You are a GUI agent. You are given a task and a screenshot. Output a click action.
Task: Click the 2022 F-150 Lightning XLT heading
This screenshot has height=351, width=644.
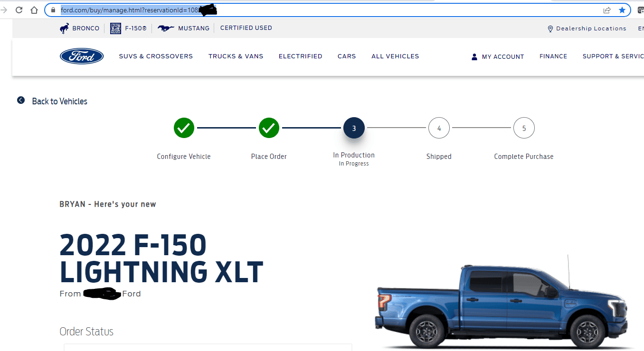click(161, 259)
